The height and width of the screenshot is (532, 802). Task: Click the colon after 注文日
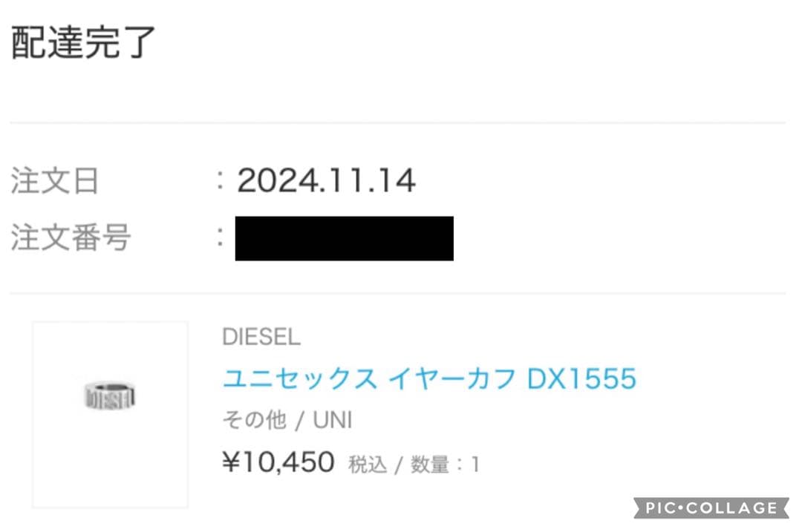pyautogui.click(x=218, y=180)
